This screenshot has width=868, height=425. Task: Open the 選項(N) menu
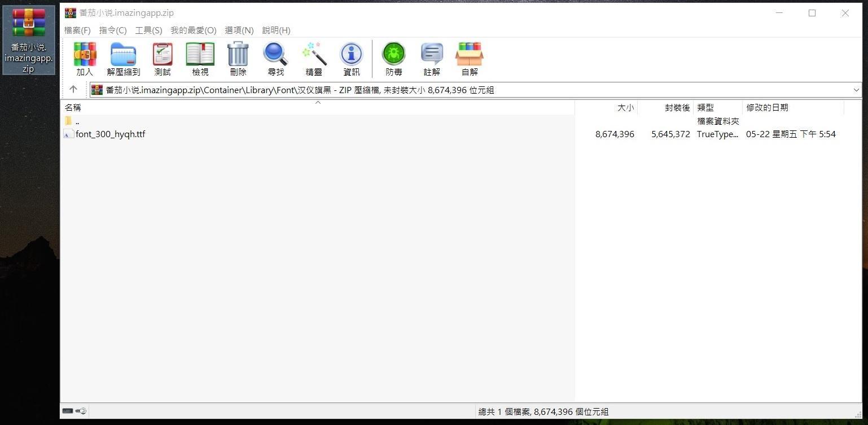(x=239, y=30)
